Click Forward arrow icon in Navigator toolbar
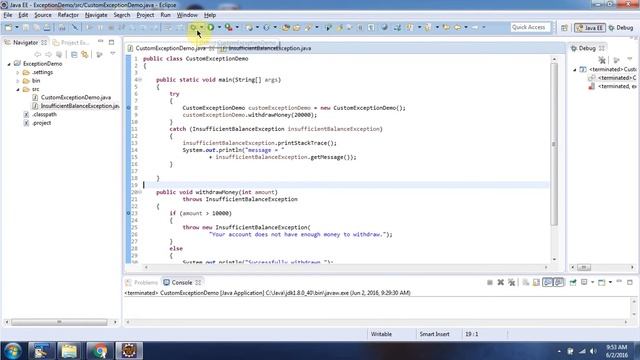640x360 pixels. 48,54
